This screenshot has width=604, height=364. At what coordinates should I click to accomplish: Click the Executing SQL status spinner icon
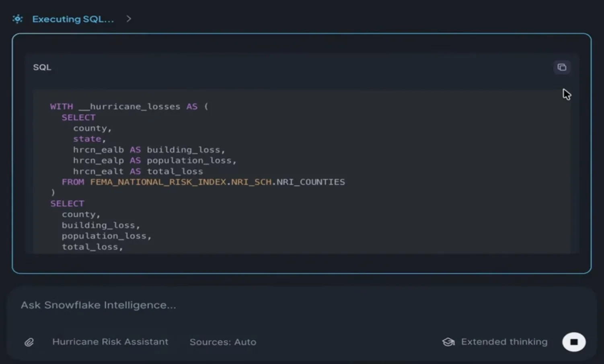(x=18, y=19)
